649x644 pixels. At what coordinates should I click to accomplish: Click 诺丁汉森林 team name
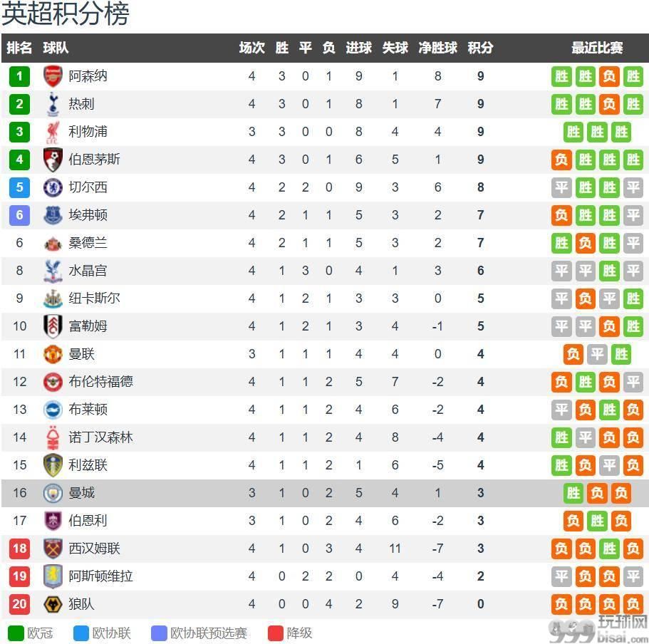[100, 437]
